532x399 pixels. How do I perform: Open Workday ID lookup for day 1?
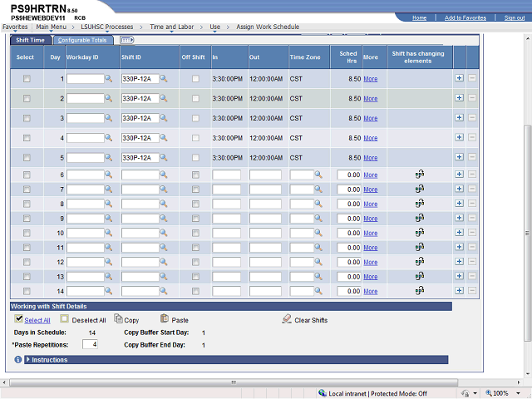click(x=109, y=79)
